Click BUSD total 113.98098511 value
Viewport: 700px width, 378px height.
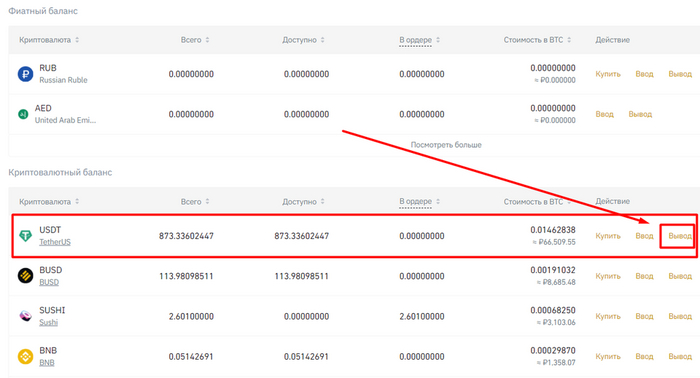186,276
